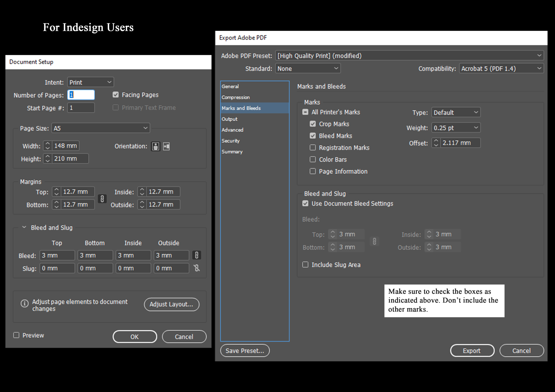Toggle margins chain link icon
The width and height of the screenshot is (555, 392).
(102, 199)
